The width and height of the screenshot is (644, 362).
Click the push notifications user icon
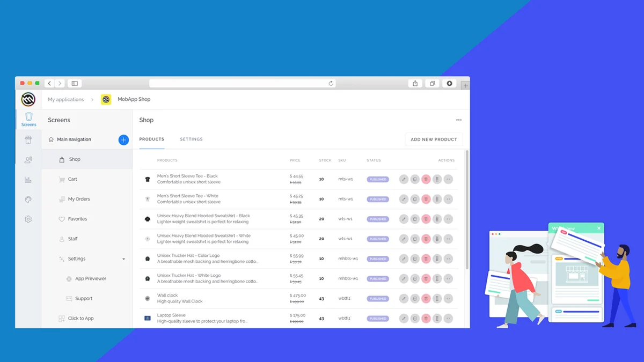pos(28,159)
